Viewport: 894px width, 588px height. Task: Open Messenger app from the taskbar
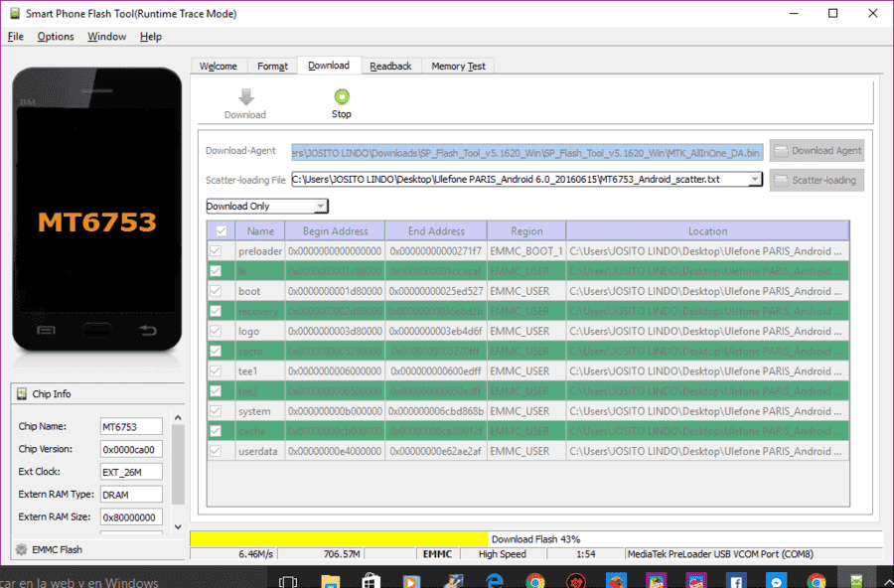pos(776,581)
